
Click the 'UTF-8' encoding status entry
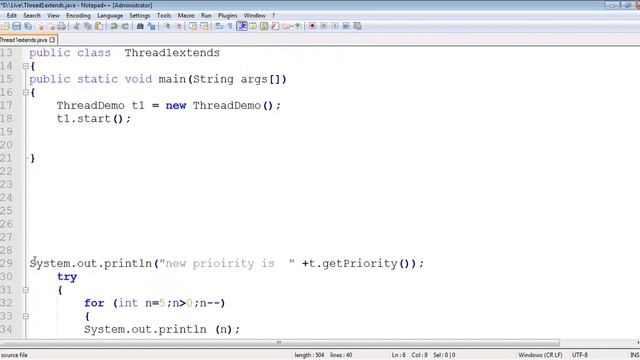[580, 355]
